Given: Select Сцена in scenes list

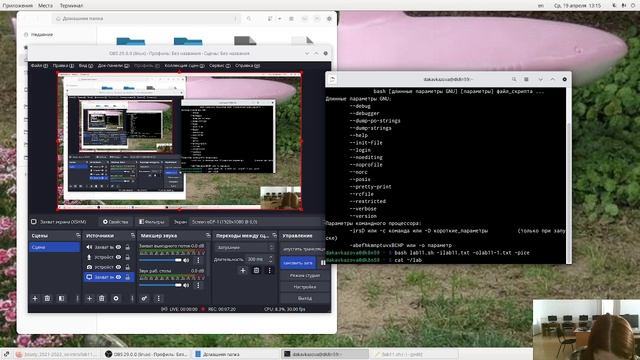Looking at the screenshot, I should coord(55,247).
